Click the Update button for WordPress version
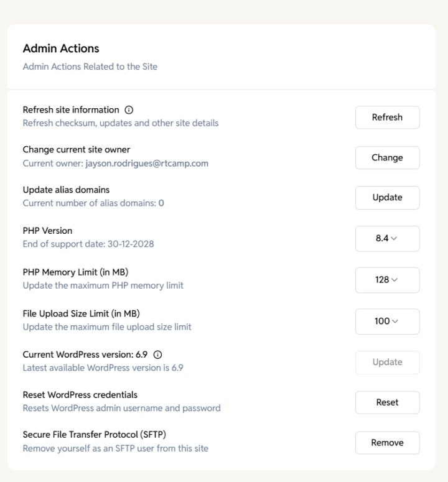 point(387,363)
